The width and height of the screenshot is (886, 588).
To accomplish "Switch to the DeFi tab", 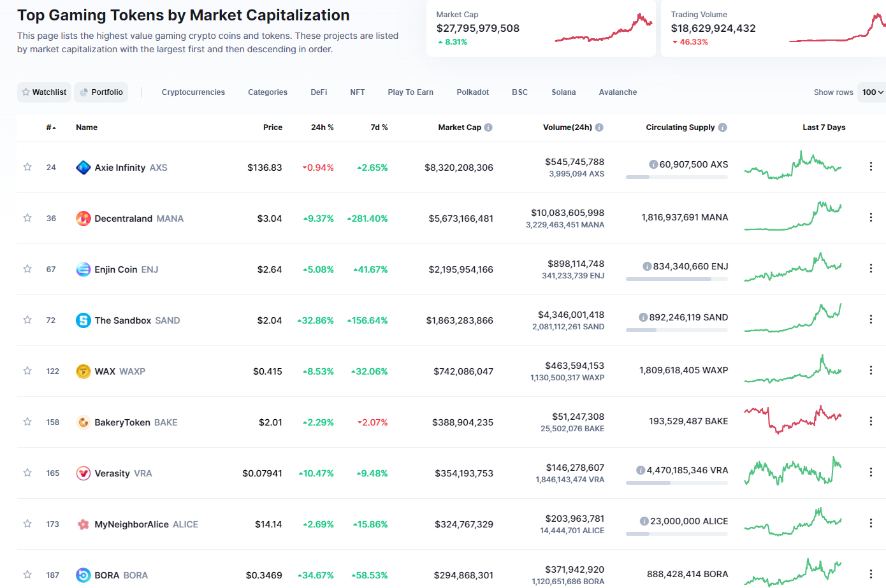I will (319, 92).
